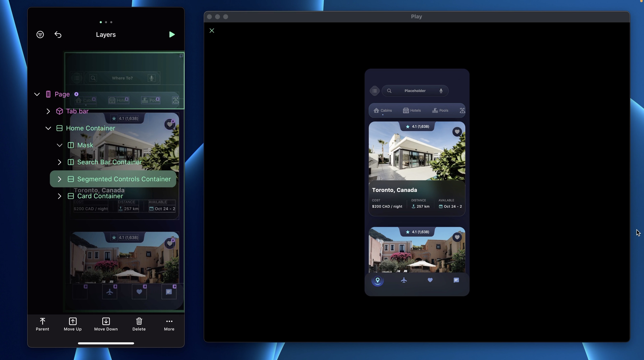Click the Placeholder search field in preview
The width and height of the screenshot is (644, 360).
415,91
